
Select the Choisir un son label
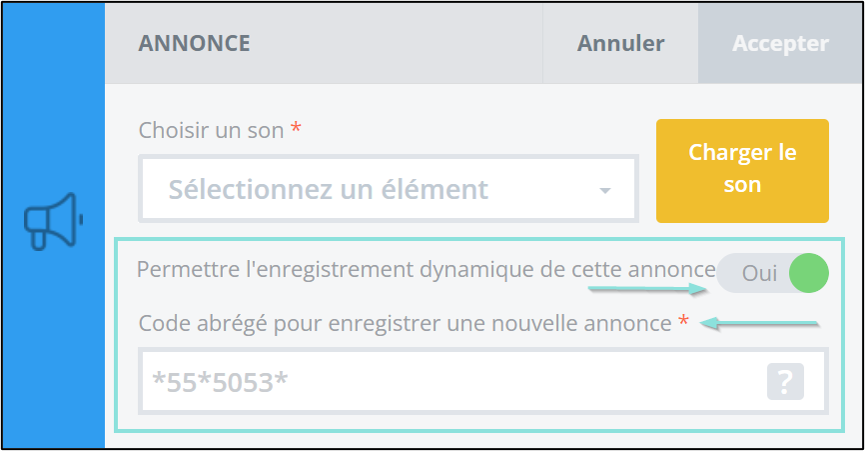211,130
